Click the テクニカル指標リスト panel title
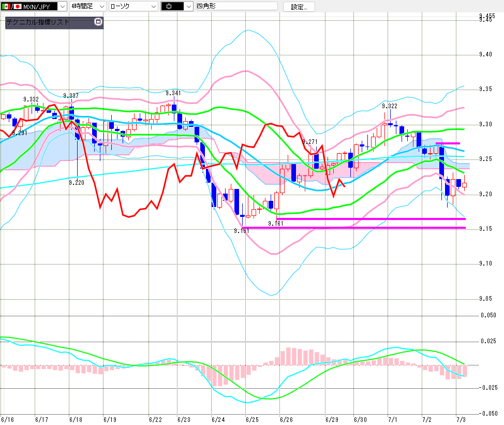The width and height of the screenshot is (504, 425). tap(38, 22)
